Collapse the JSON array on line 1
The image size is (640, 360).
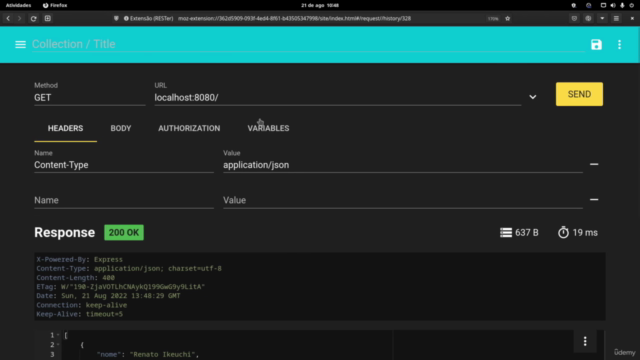(58, 335)
